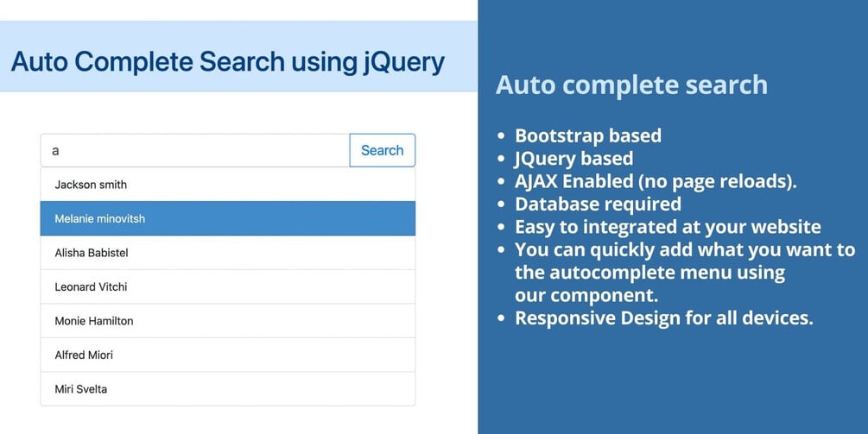This screenshot has height=434, width=868.
Task: Pick Alisha Babistel from suggestions
Action: [227, 253]
